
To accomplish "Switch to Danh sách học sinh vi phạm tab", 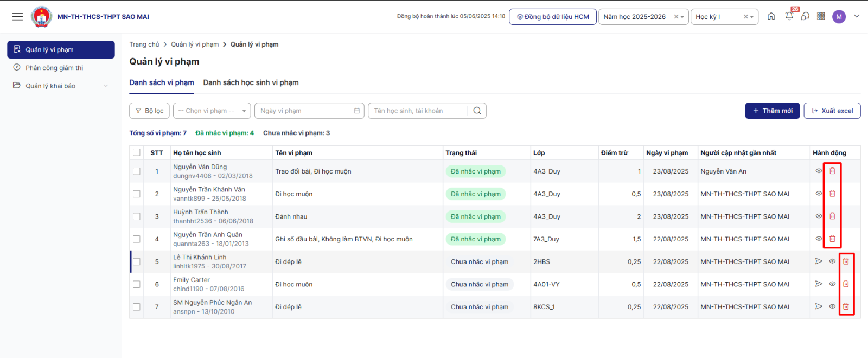I will pyautogui.click(x=251, y=82).
